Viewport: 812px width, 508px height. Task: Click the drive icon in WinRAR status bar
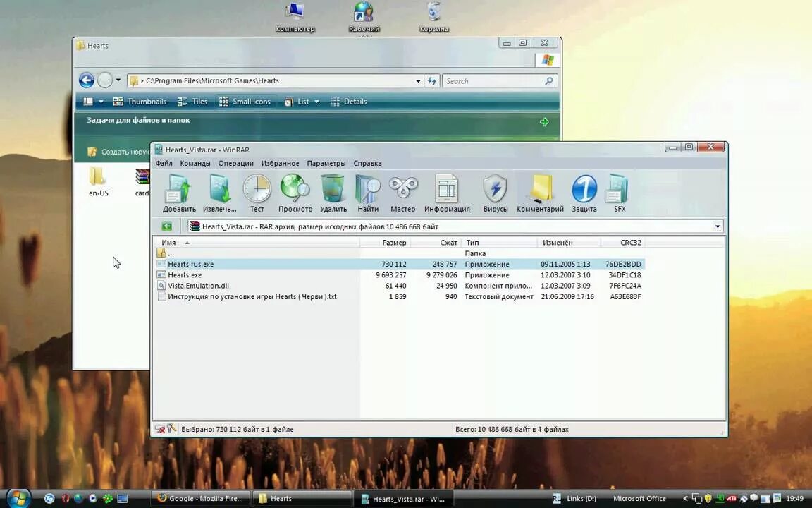point(160,429)
